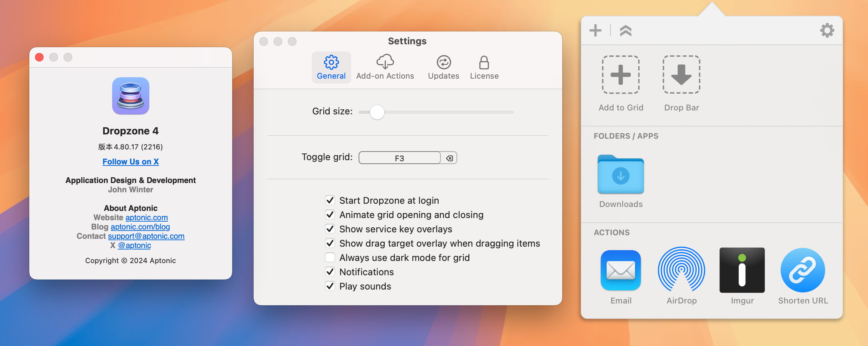Click the Settings window title
The image size is (868, 346).
point(407,41)
